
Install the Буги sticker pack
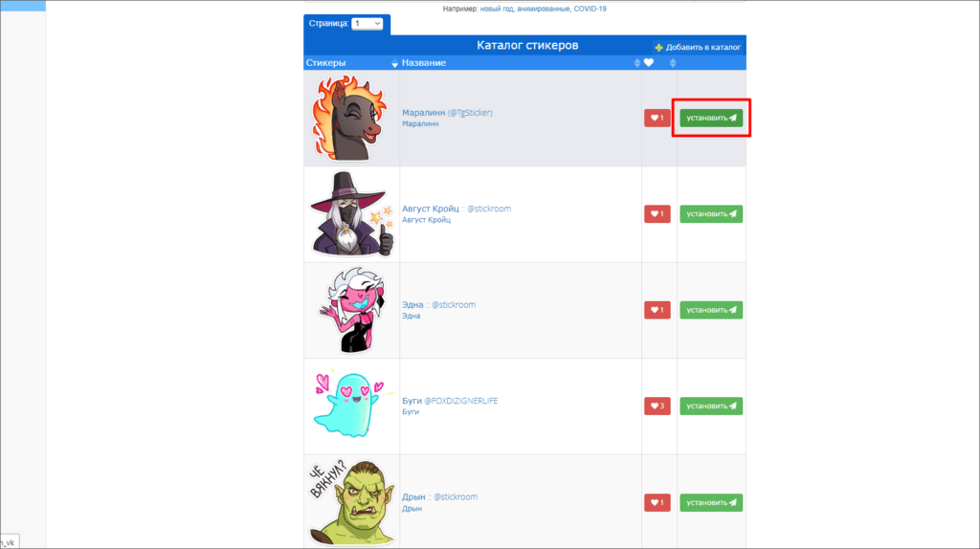(x=711, y=406)
